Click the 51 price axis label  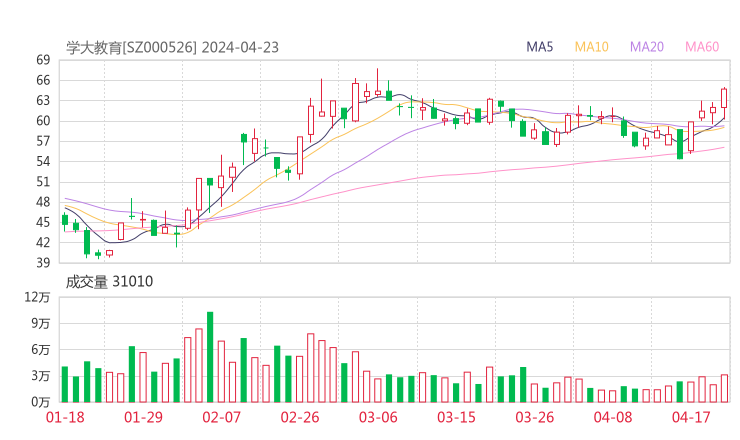coord(43,182)
